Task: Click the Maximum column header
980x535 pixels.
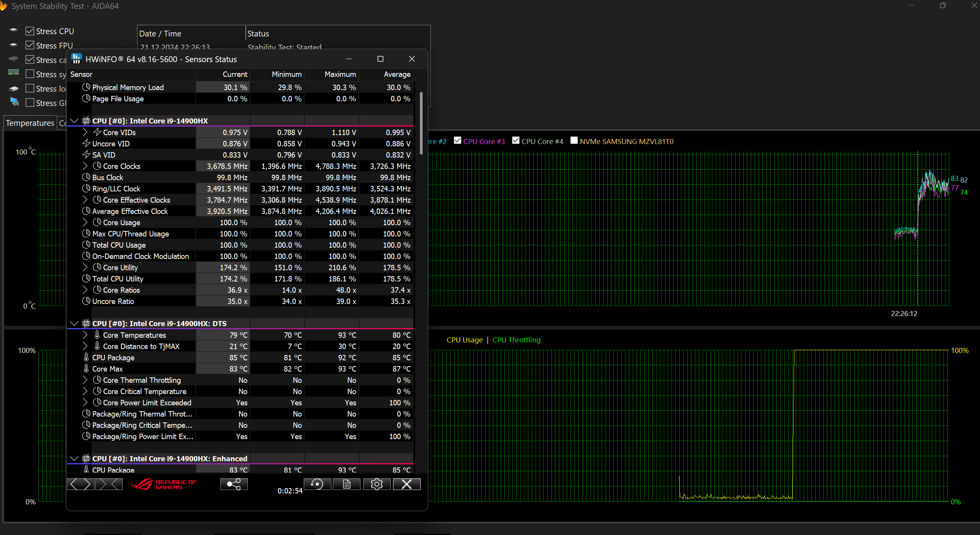Action: tap(332, 74)
